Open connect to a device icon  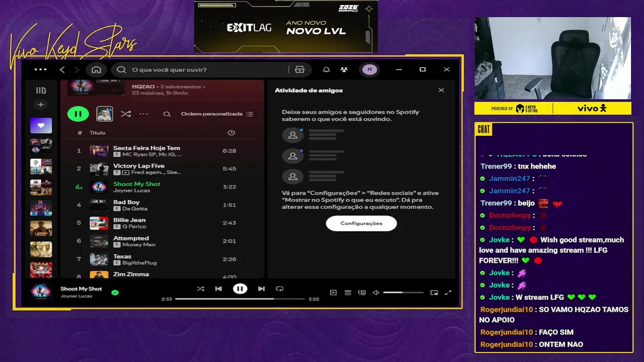tap(362, 293)
